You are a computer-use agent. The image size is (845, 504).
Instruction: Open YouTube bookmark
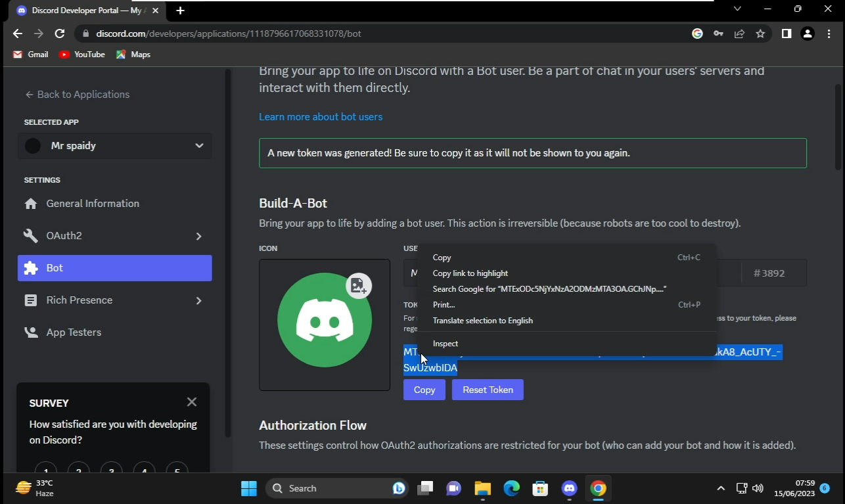tap(82, 55)
